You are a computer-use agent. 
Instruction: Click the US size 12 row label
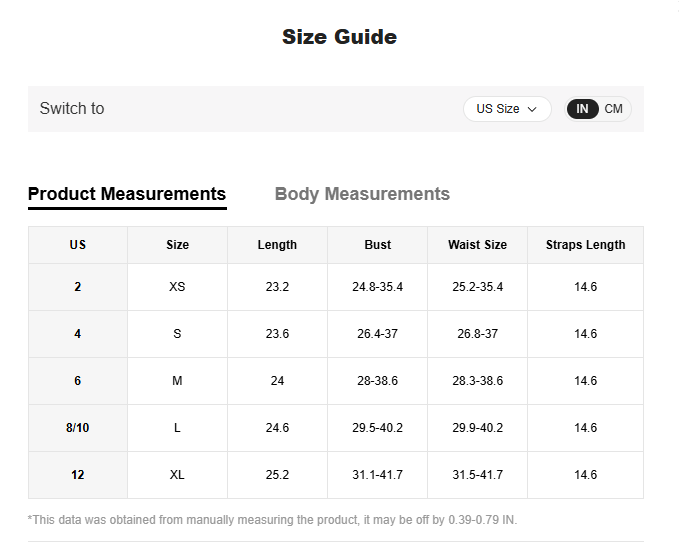(x=78, y=475)
